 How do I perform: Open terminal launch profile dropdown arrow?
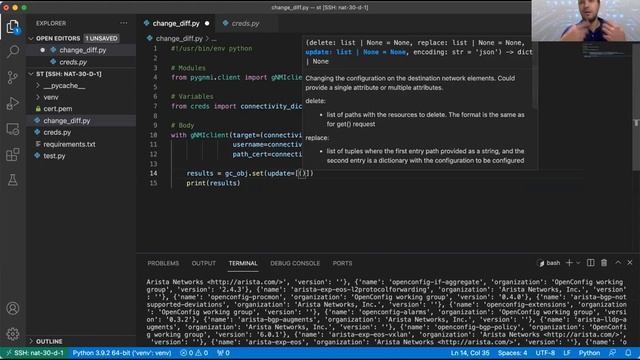[578, 263]
